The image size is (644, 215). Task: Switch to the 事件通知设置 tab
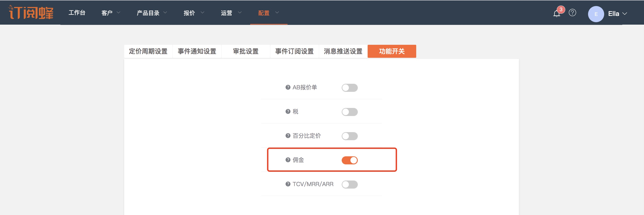coord(197,51)
